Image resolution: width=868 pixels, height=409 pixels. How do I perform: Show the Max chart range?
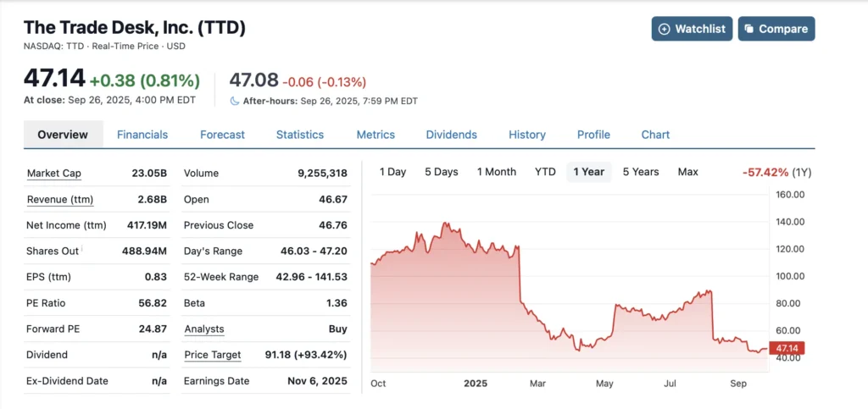[687, 172]
